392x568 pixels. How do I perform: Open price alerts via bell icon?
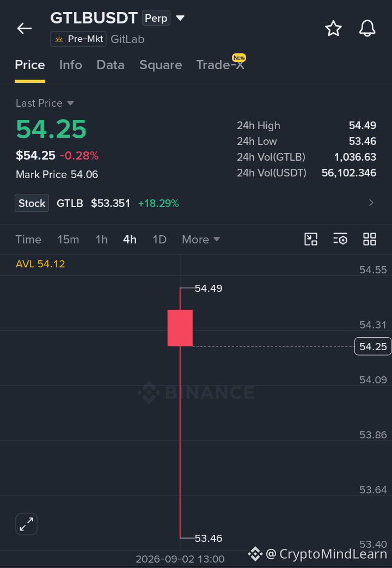[x=367, y=29]
